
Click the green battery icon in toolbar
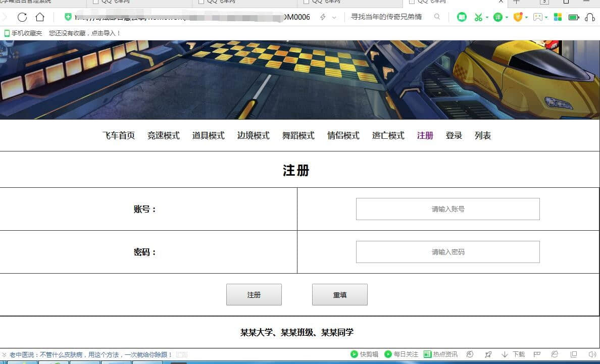[x=573, y=17]
